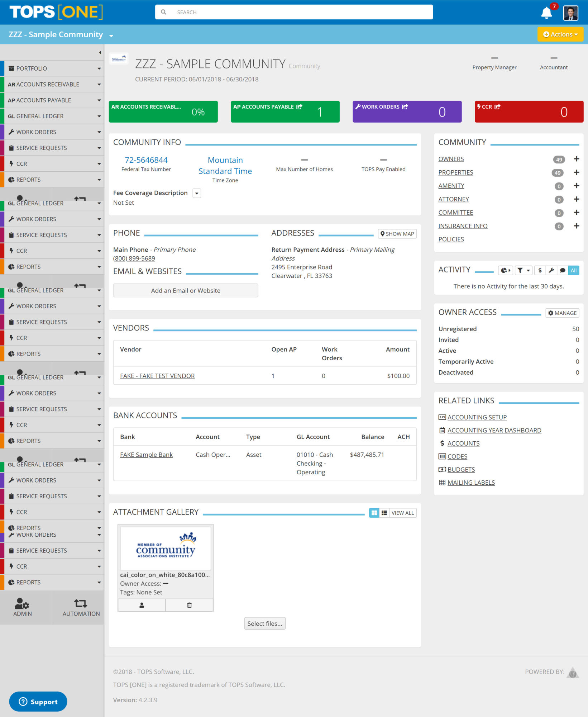This screenshot has height=717, width=588.
Task: Filter activity by comments bubble
Action: [x=563, y=270]
